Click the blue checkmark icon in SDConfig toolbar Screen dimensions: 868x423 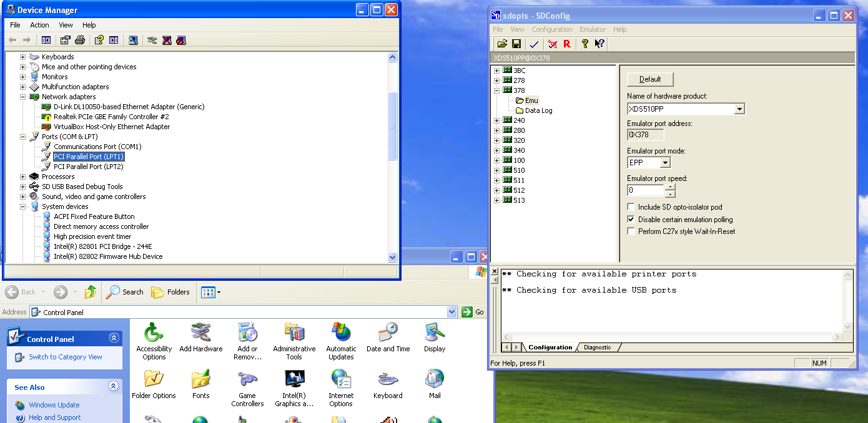(534, 44)
